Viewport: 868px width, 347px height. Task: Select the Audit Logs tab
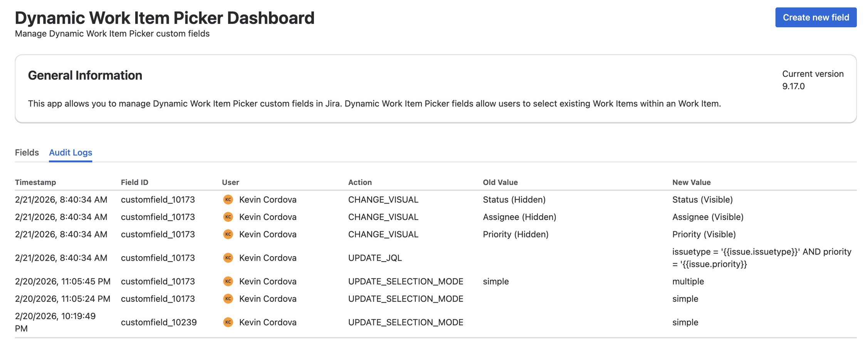70,152
